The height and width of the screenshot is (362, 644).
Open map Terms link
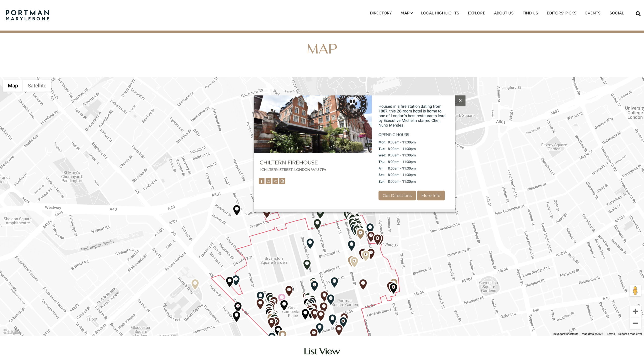(611, 334)
